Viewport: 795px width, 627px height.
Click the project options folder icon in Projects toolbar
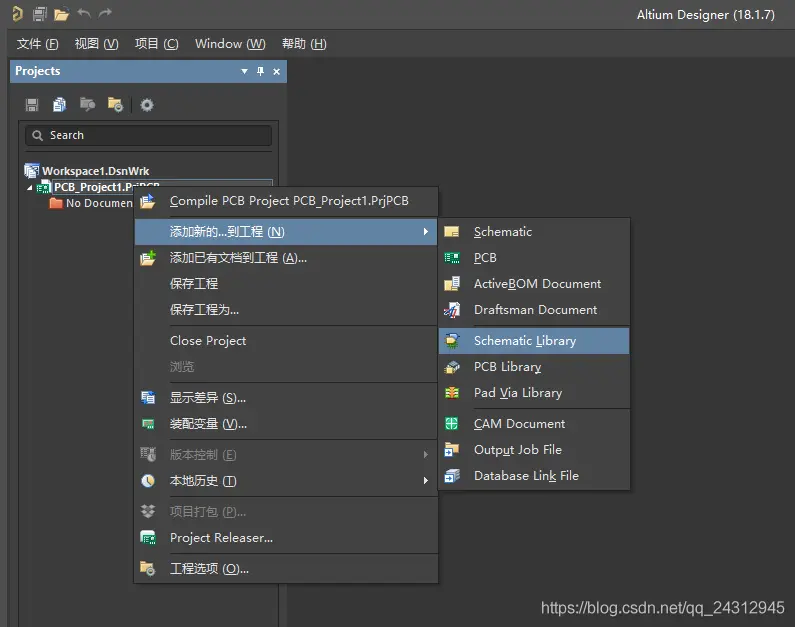[x=115, y=104]
